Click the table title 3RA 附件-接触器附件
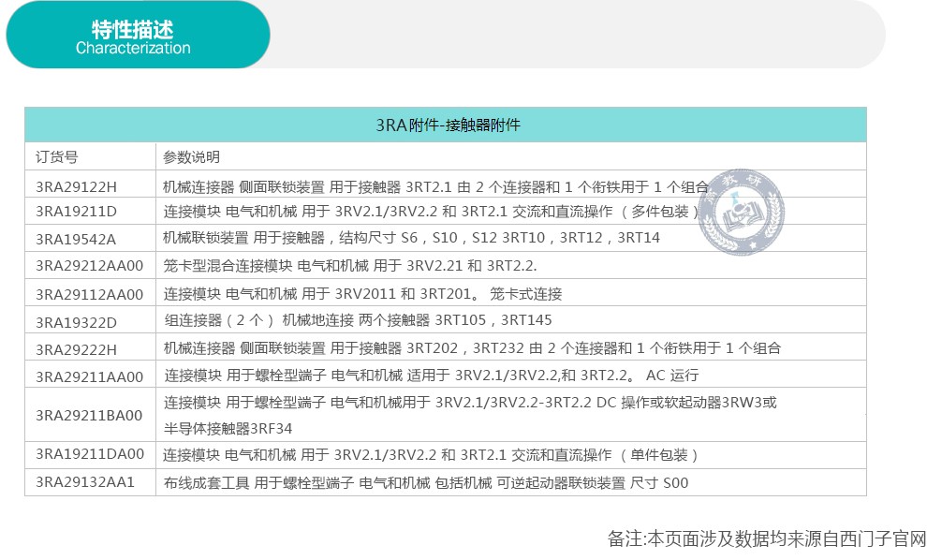The height and width of the screenshot is (560, 927). point(447,125)
